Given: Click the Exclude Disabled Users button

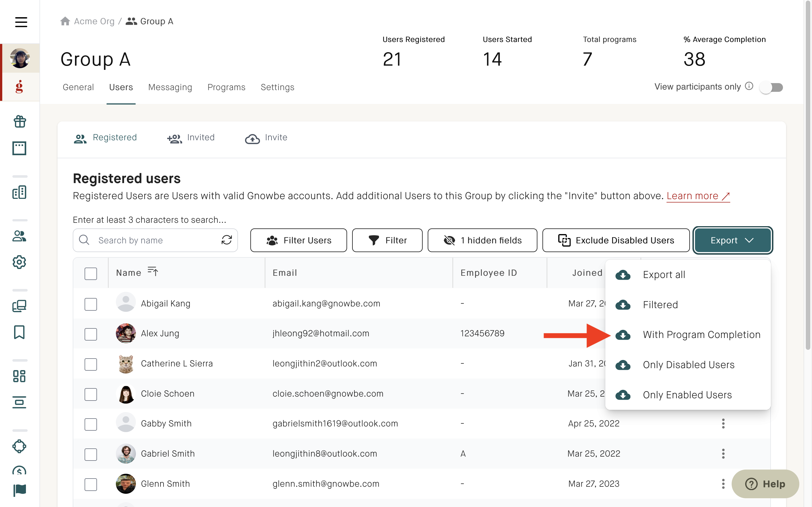Looking at the screenshot, I should [616, 241].
